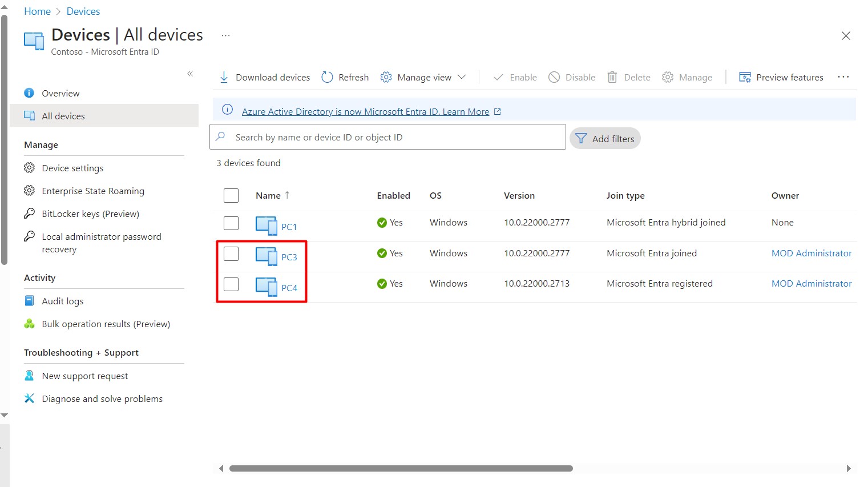Open the PC4 device link
The width and height of the screenshot is (868, 487).
289,288
